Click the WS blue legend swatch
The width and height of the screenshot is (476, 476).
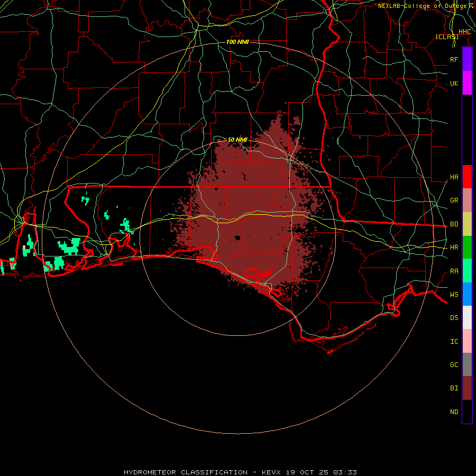tap(467, 294)
